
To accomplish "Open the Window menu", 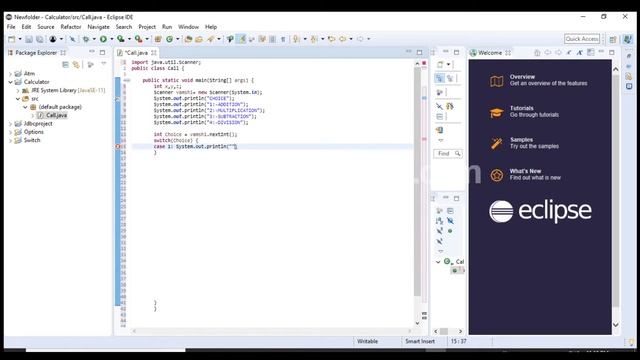I will tap(188, 27).
